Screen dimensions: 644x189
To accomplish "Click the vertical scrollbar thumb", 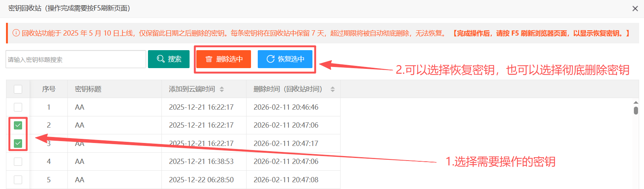I will pyautogui.click(x=636, y=110).
